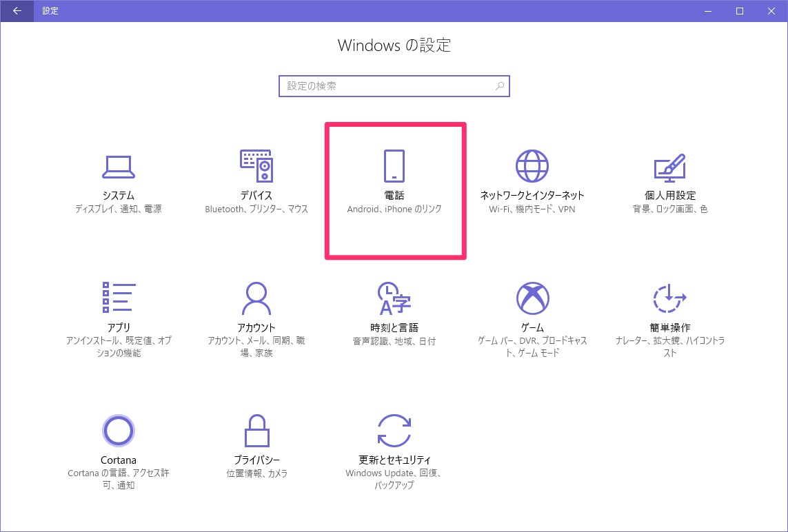Image resolution: width=788 pixels, height=532 pixels.
Task: Click inside the 設定の検索 field
Action: (394, 86)
